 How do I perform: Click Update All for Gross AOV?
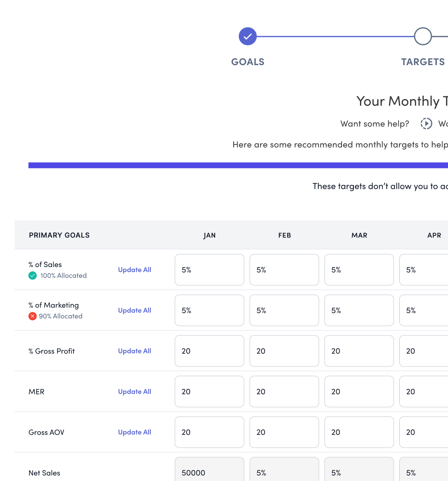(135, 432)
